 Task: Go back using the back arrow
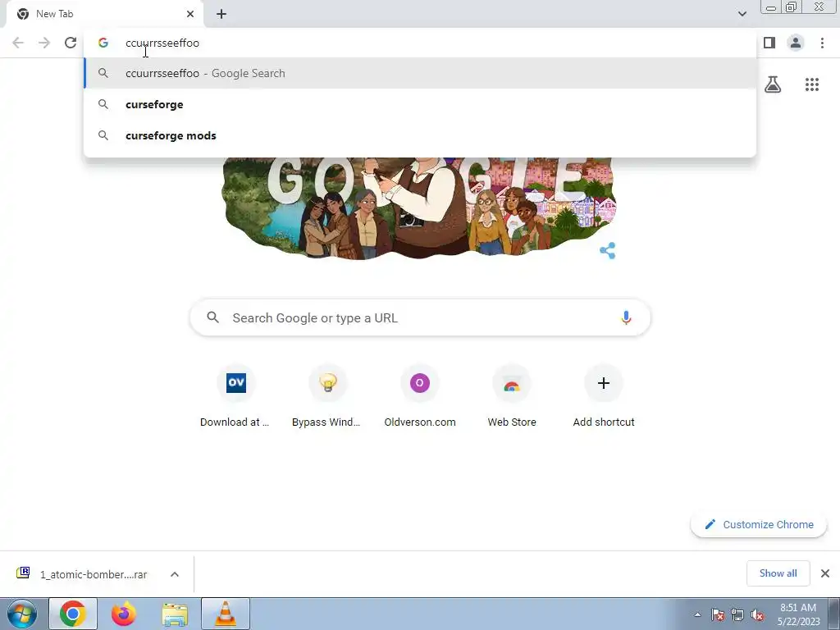[x=18, y=43]
